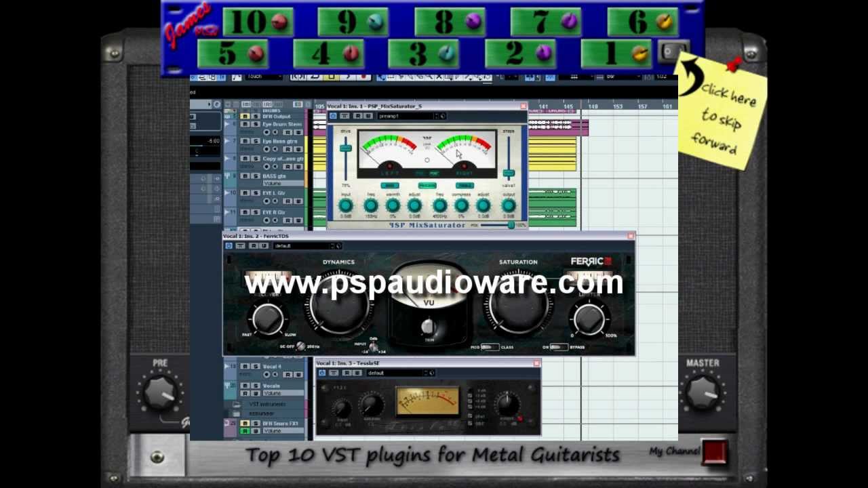This screenshot has height=488, width=868.
Task: Click the output knob in TesslaSE
Action: coord(508,405)
